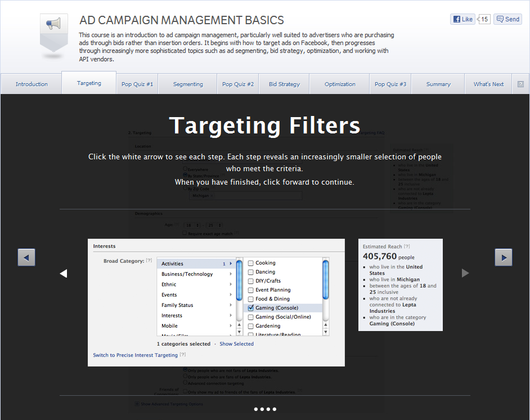Expand the Activities category arrow

click(x=231, y=263)
